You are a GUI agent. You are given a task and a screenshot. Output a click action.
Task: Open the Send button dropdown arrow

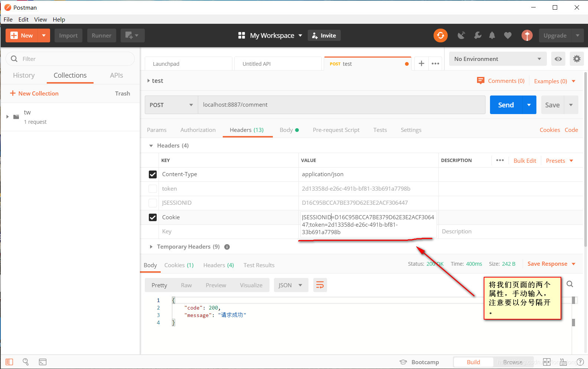point(529,105)
